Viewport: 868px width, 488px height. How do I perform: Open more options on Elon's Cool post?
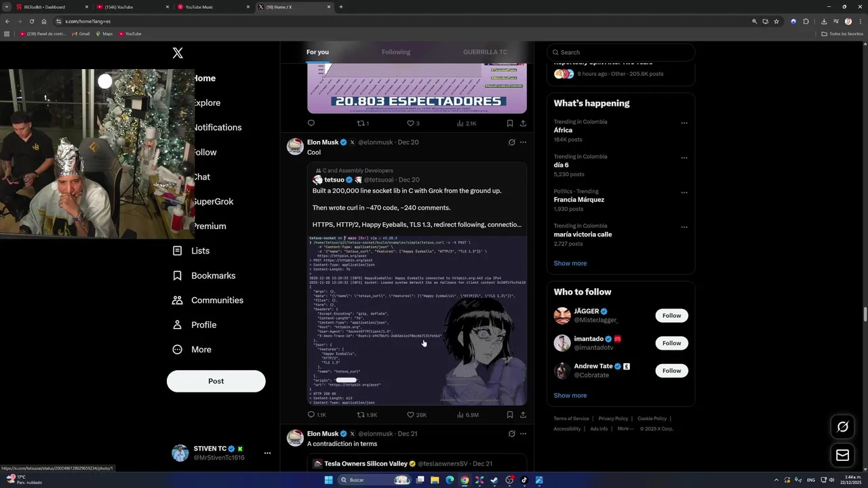pos(523,142)
